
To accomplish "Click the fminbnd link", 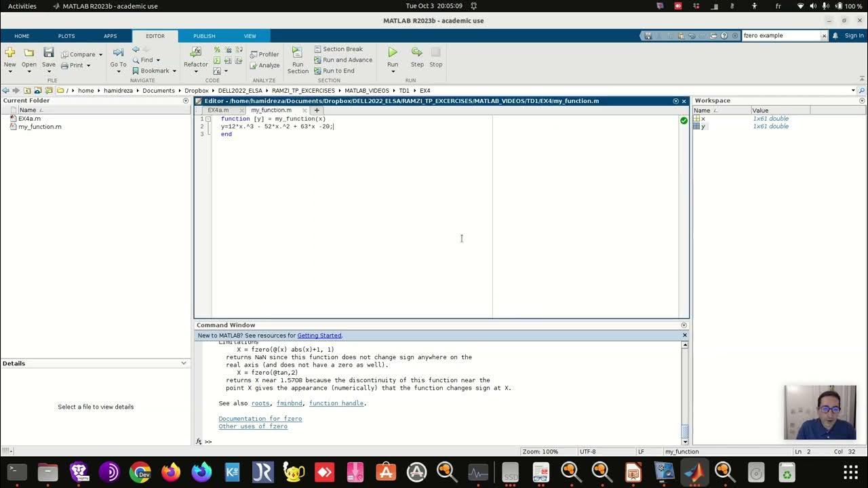I will [x=290, y=403].
